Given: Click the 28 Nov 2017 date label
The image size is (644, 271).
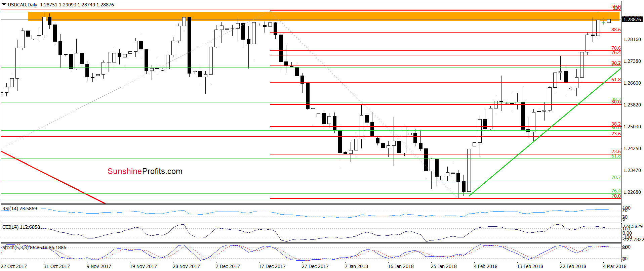Looking at the screenshot, I should pyautogui.click(x=186, y=266).
